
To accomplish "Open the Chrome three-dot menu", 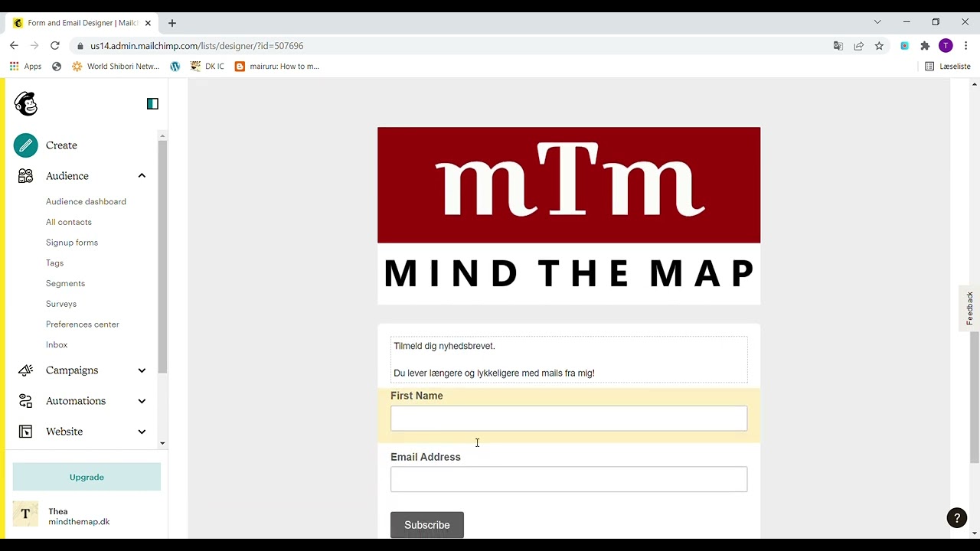I will tap(966, 46).
